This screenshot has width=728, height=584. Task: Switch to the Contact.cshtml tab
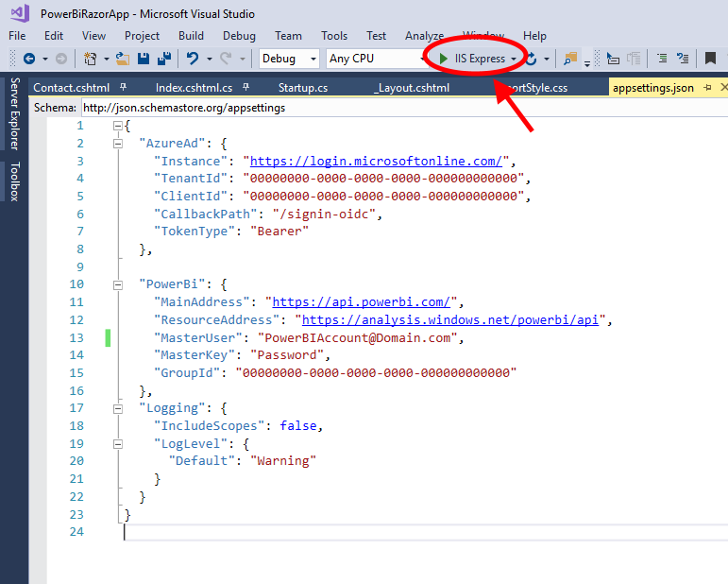coord(72,88)
